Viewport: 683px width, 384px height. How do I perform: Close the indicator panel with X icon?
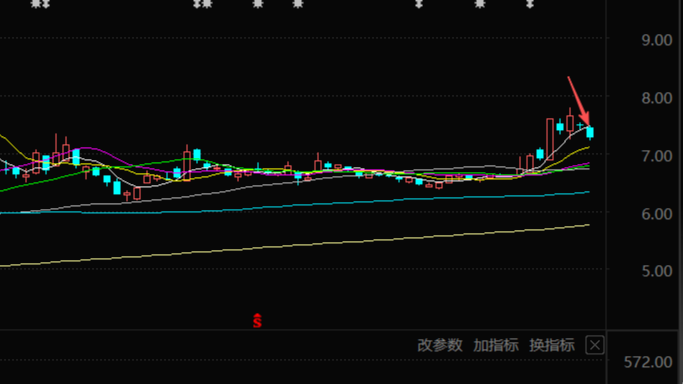(595, 345)
